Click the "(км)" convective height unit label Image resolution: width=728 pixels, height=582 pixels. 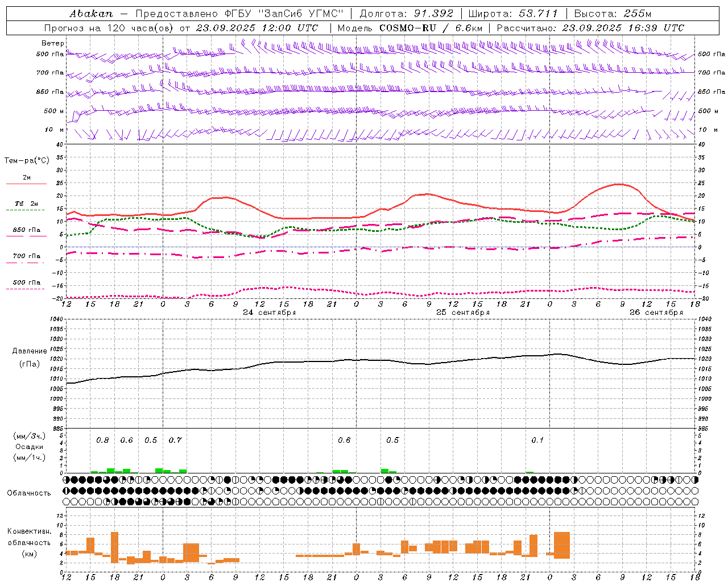tap(30, 554)
